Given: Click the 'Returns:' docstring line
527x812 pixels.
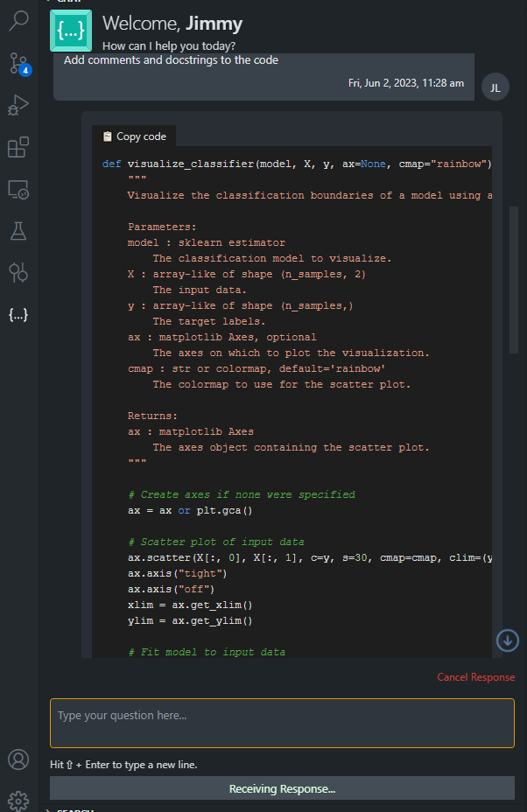Looking at the screenshot, I should 152,416.
